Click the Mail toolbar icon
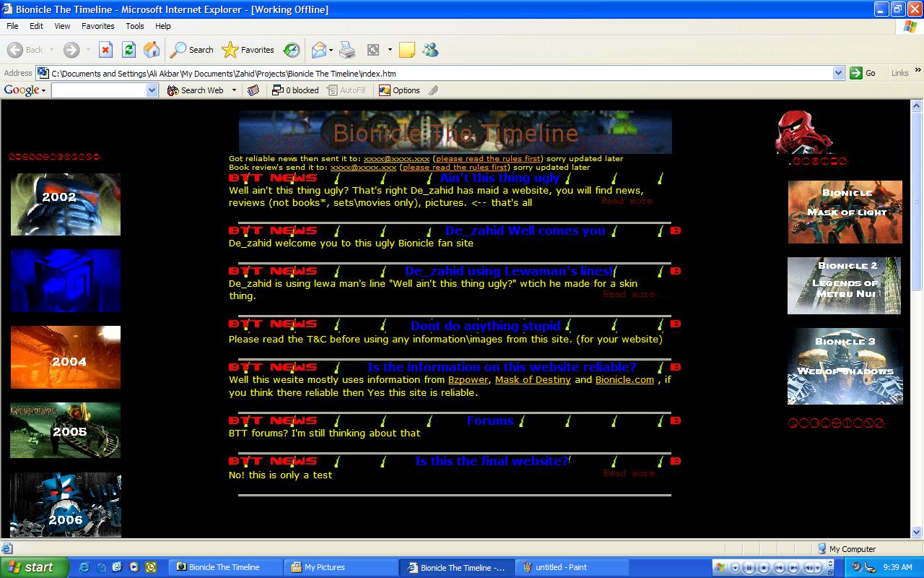 click(x=318, y=50)
